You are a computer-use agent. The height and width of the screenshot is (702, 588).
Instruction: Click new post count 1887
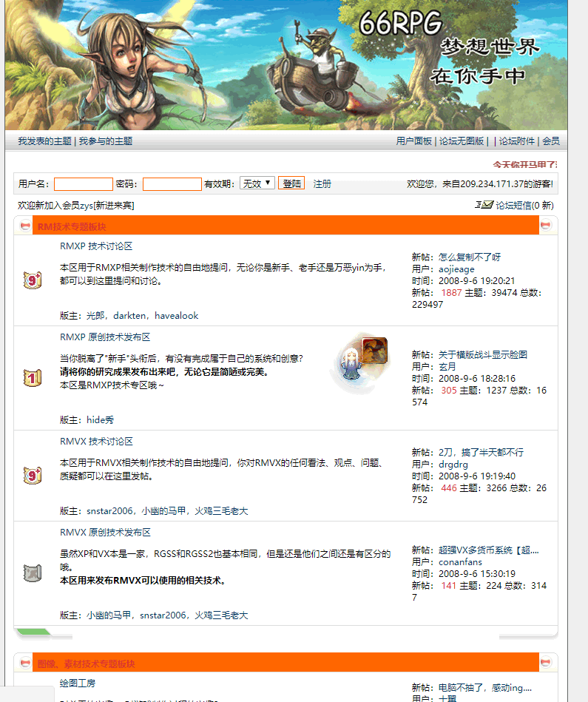pyautogui.click(x=451, y=293)
